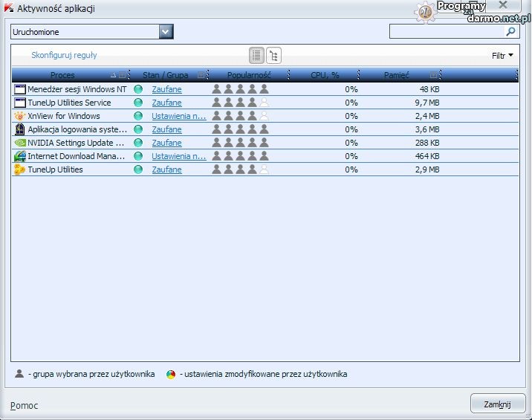Select the 2,4 MB memory value
The height and width of the screenshot is (420, 532).
click(427, 116)
